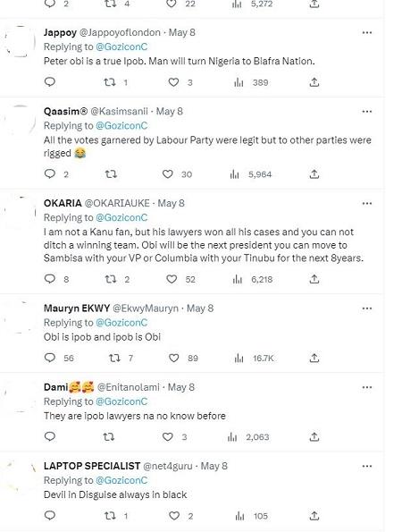This screenshot has width=402, height=532.
Task: Share OKARIA's tweet via share icon
Action: click(314, 279)
